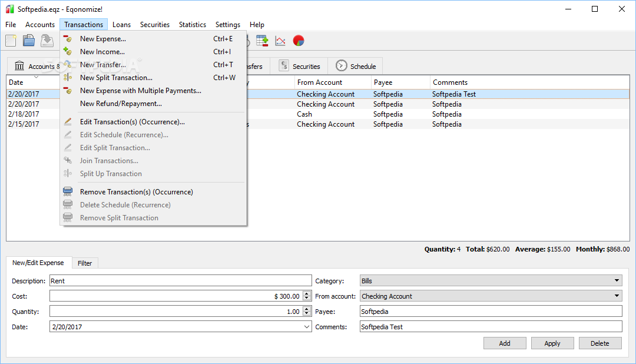Switch to the Schedule tab

pyautogui.click(x=355, y=66)
